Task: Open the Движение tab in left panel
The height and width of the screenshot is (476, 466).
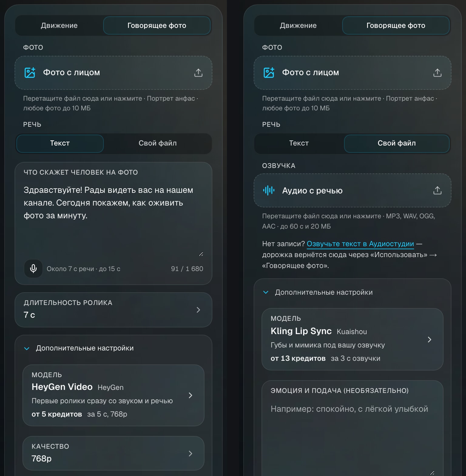Action: [59, 25]
